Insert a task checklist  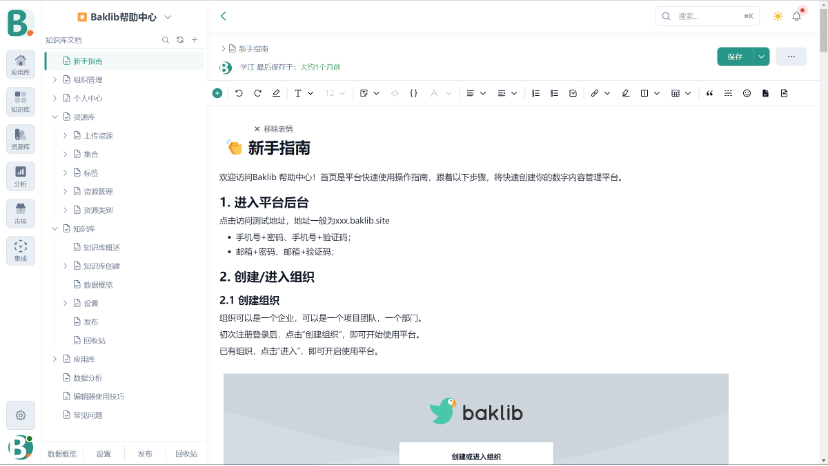(573, 93)
